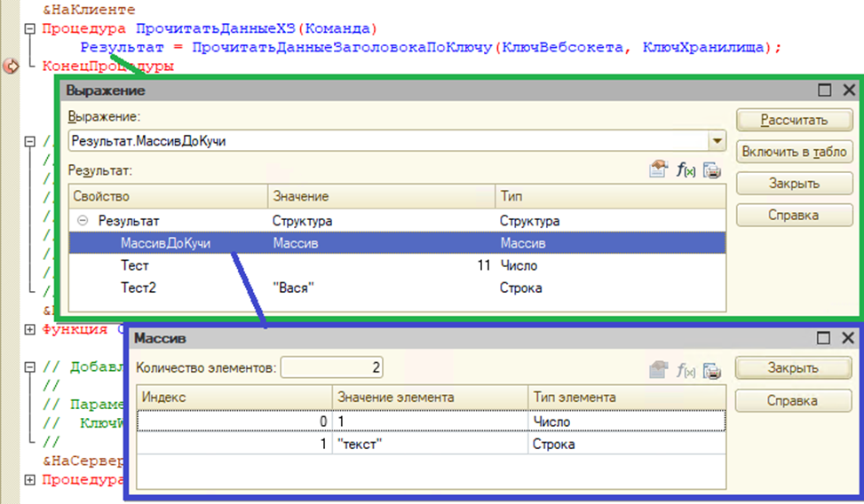Click the value 11 in the Тест row
The image size is (864, 504).
click(484, 265)
